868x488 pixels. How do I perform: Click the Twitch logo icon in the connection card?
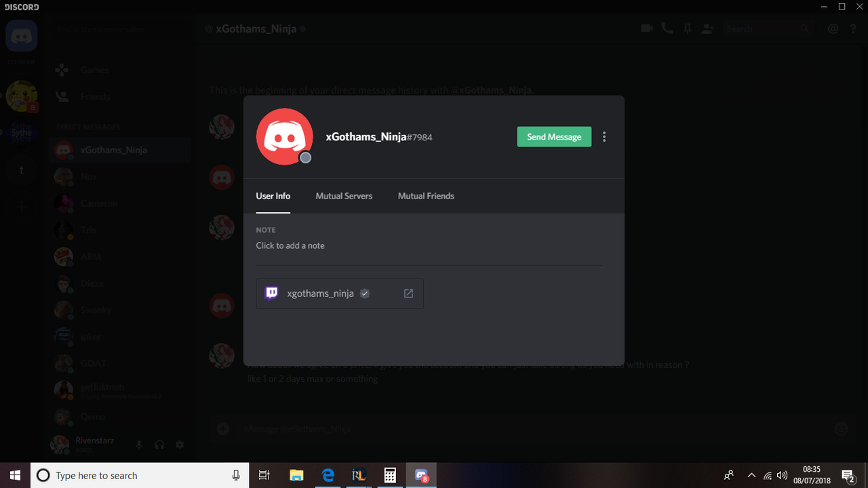[271, 293]
